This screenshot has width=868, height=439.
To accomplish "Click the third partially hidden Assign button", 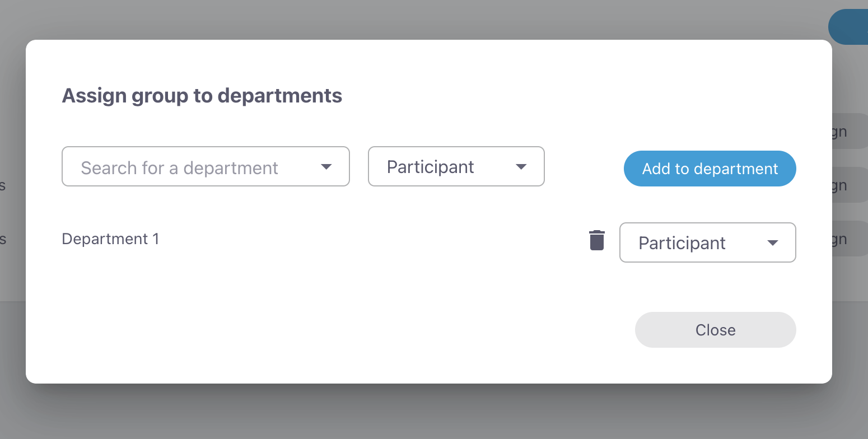I will pos(850,239).
